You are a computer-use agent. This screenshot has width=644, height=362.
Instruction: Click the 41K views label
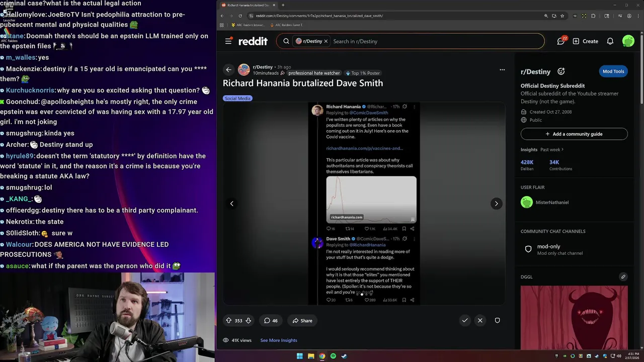237,340
